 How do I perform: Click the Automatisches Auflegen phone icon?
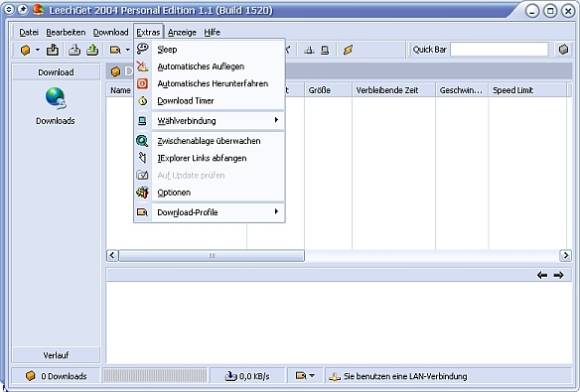142,66
